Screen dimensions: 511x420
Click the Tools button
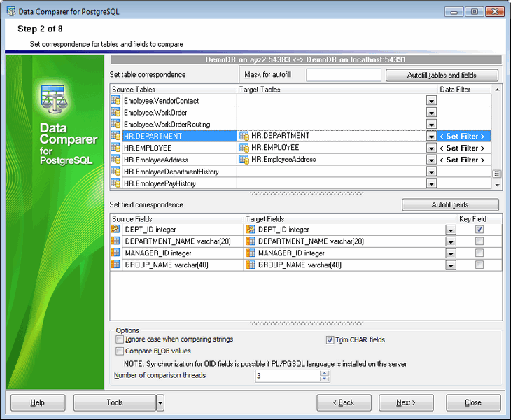click(115, 402)
